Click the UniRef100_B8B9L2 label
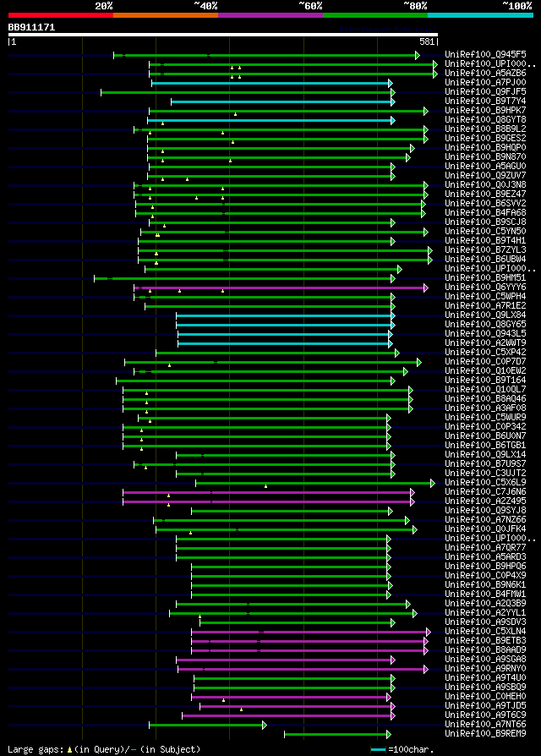The image size is (541, 756). click(x=485, y=129)
